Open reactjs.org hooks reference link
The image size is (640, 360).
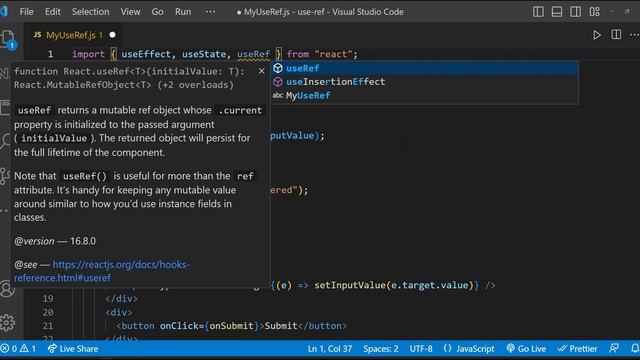point(102,271)
